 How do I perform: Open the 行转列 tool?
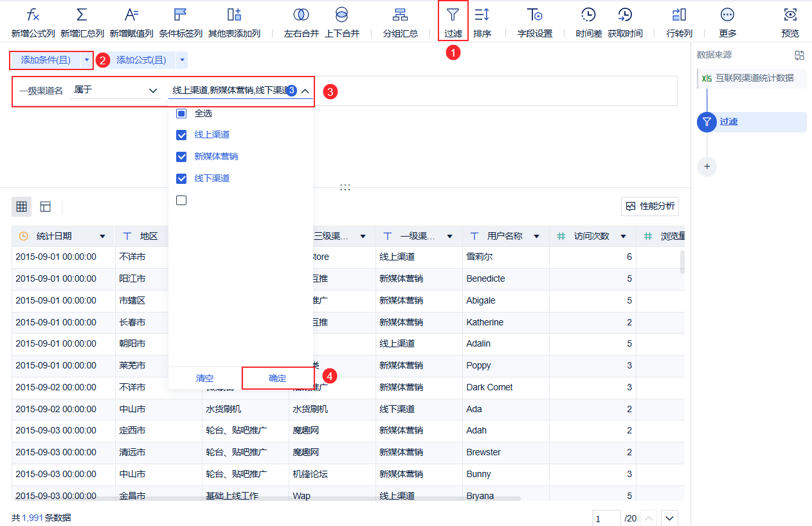[x=679, y=23]
